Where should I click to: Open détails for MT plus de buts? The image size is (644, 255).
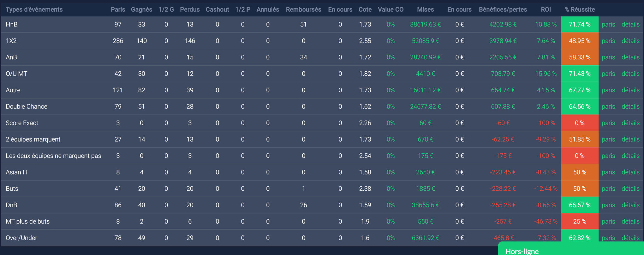(630, 222)
